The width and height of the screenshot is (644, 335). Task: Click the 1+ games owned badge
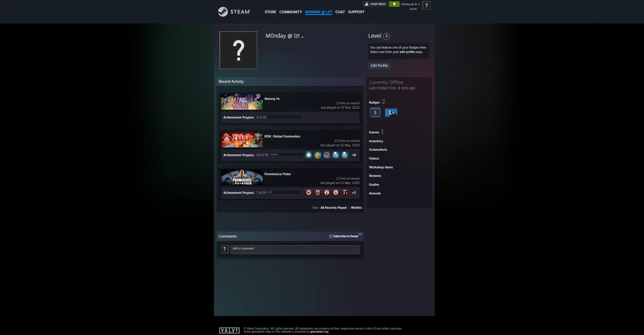tap(391, 113)
